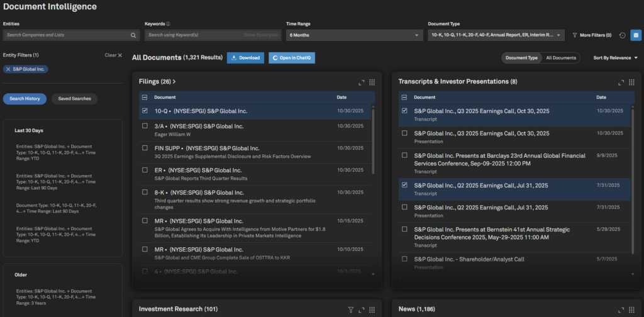The image size is (644, 317).
Task: Click the Keywords info icon
Action: click(x=169, y=24)
